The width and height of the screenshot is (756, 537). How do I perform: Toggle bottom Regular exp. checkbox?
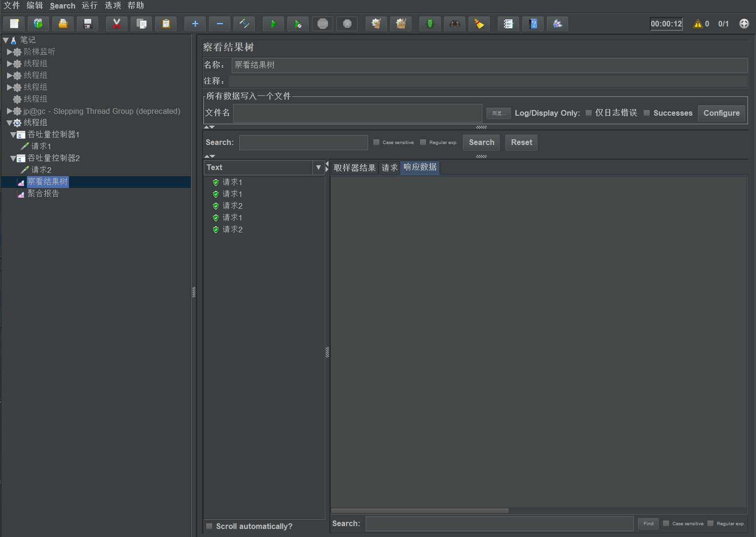710,523
